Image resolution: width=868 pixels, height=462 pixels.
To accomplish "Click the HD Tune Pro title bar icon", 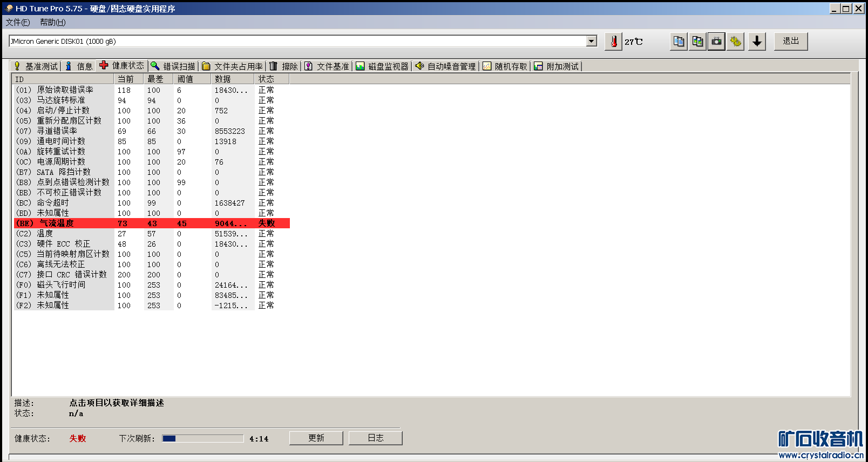I will click(9, 9).
